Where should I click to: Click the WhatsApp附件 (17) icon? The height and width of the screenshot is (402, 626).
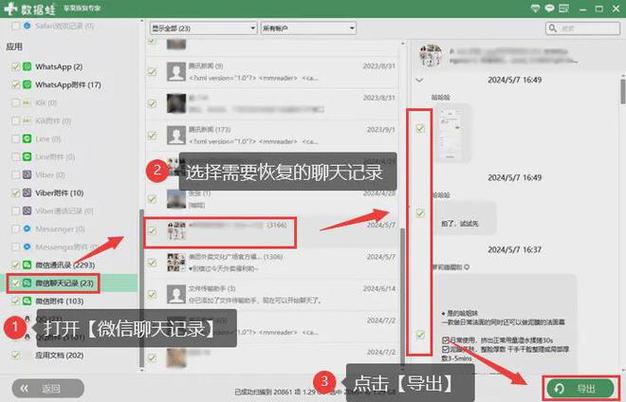point(27,85)
